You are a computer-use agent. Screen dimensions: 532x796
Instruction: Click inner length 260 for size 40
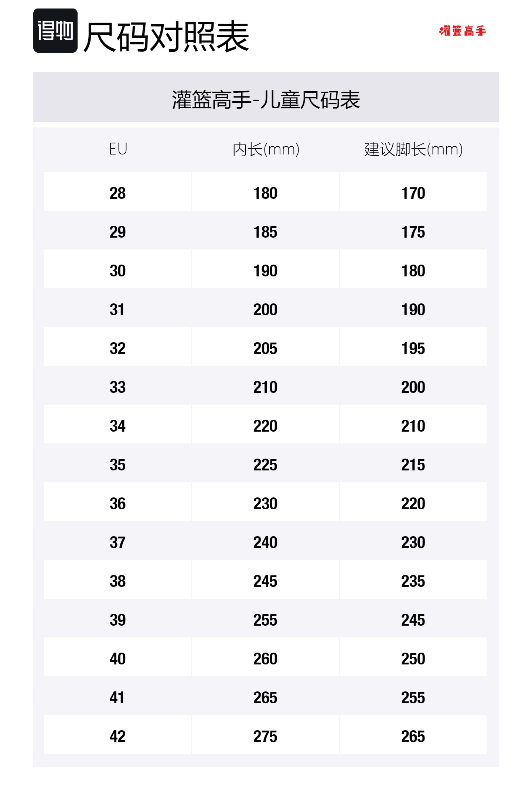pyautogui.click(x=265, y=659)
